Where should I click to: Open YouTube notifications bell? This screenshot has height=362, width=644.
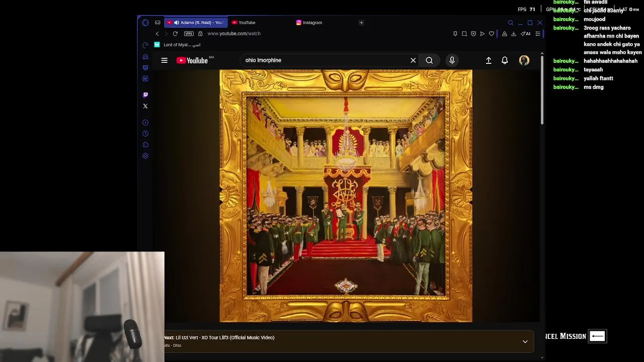tap(505, 60)
